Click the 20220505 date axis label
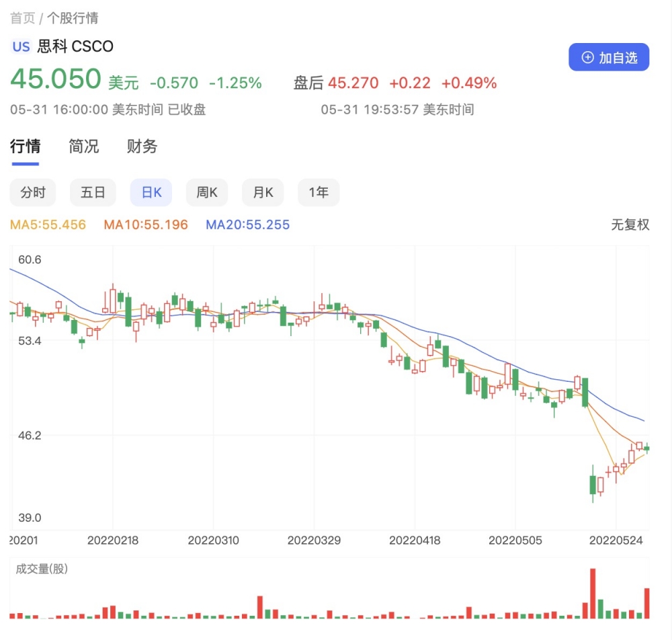Screen dimensions: 672x640 click(x=515, y=540)
